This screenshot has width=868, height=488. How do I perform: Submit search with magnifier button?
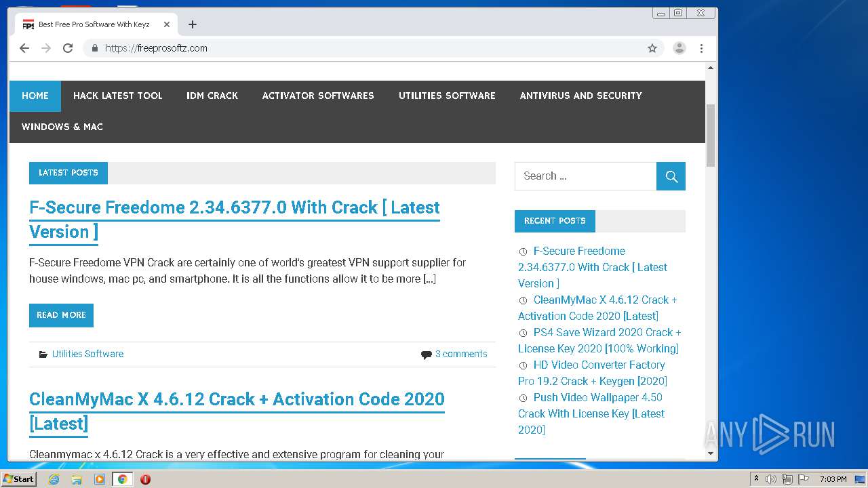(x=671, y=176)
